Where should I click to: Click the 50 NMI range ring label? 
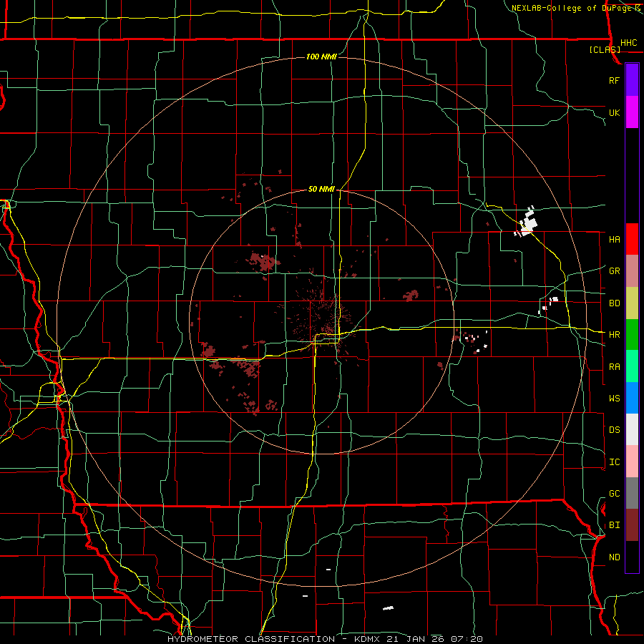(321, 189)
